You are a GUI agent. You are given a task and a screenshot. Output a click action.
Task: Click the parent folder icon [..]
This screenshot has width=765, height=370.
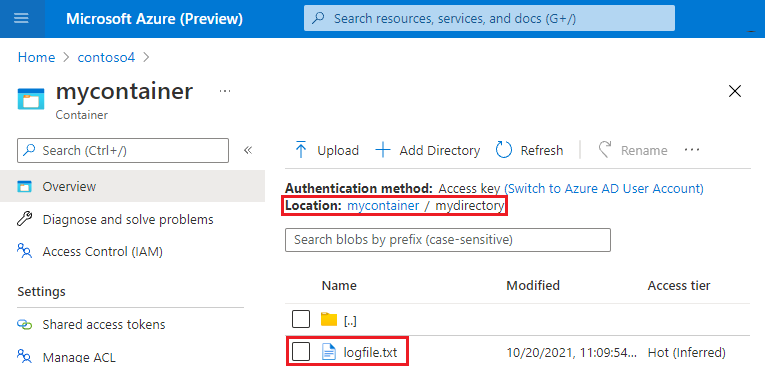pyautogui.click(x=329, y=320)
